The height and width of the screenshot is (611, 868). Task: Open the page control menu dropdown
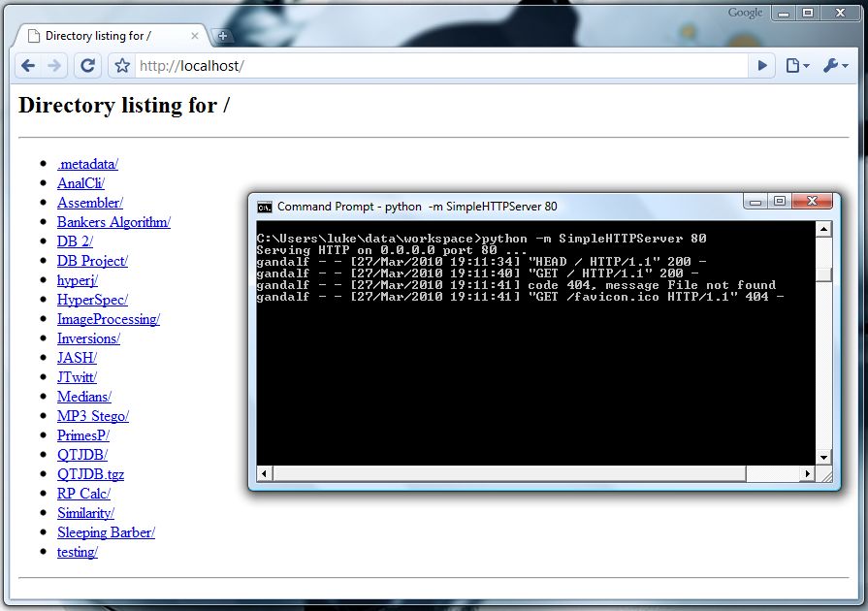pos(797,66)
